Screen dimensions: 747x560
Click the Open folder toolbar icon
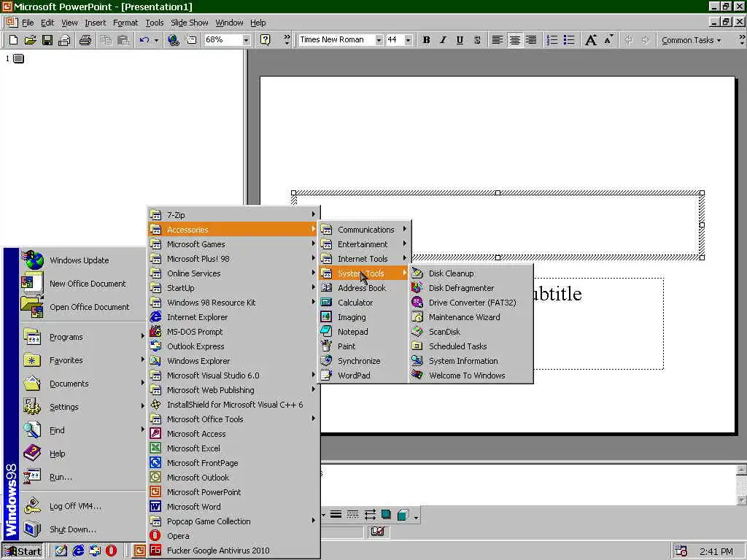coord(30,40)
